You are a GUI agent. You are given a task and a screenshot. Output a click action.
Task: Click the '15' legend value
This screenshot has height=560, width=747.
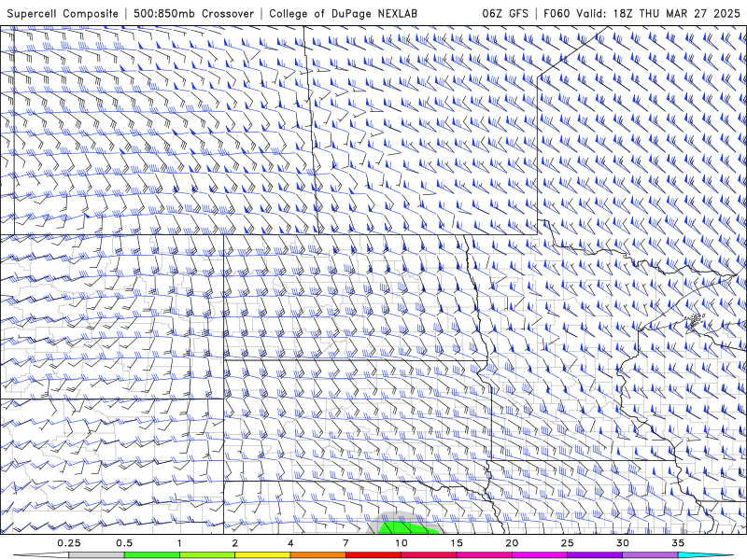click(457, 543)
